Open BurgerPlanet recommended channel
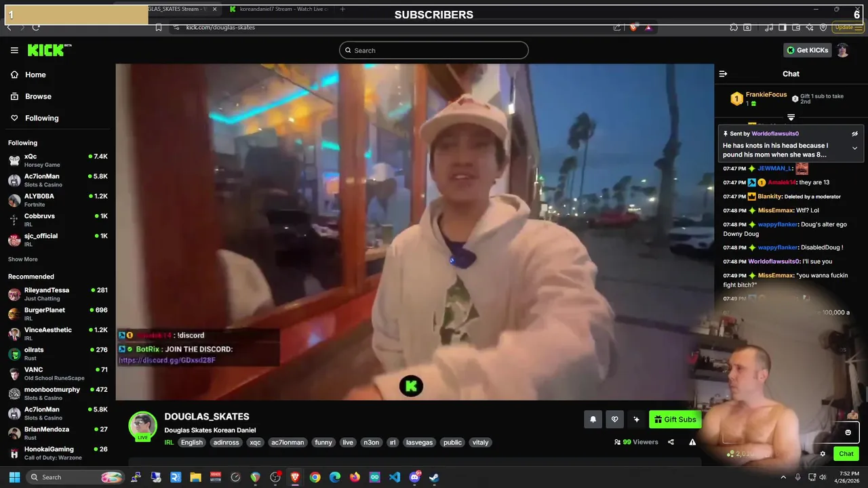868x488 pixels. tap(58, 314)
